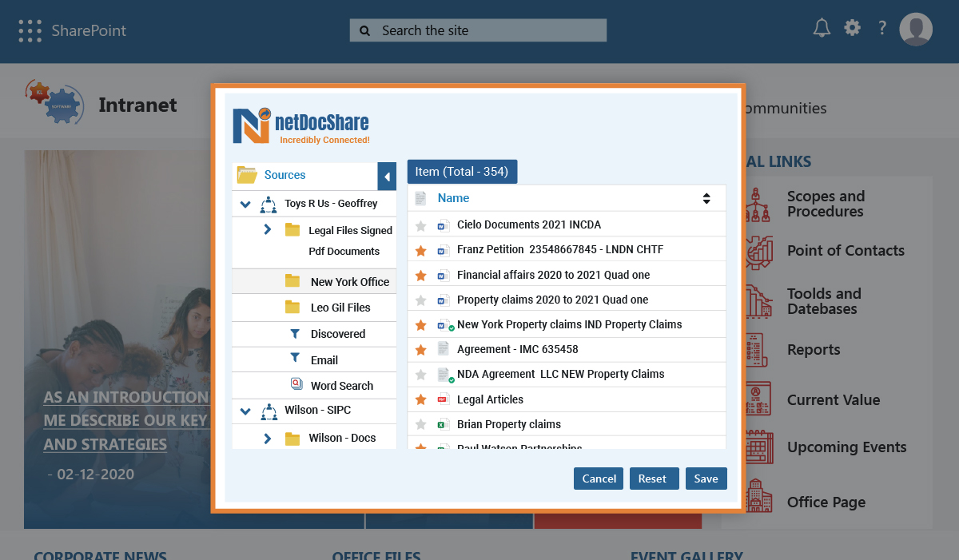This screenshot has width=959, height=560.
Task: Click the document icon of Agreement - IMC 635458
Action: (444, 349)
